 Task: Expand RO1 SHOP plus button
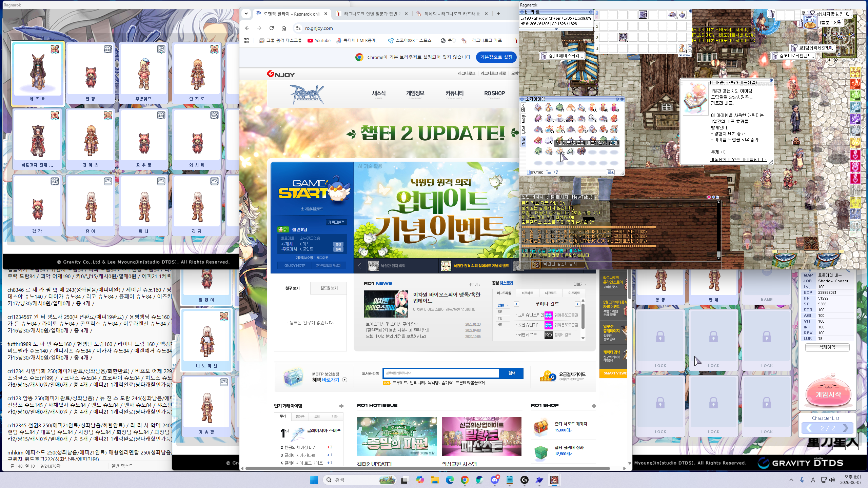(x=594, y=406)
